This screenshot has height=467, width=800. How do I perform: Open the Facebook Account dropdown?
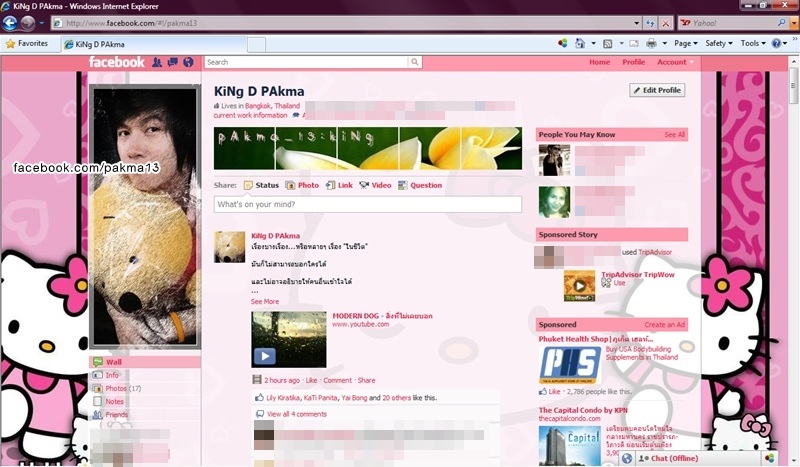point(675,62)
